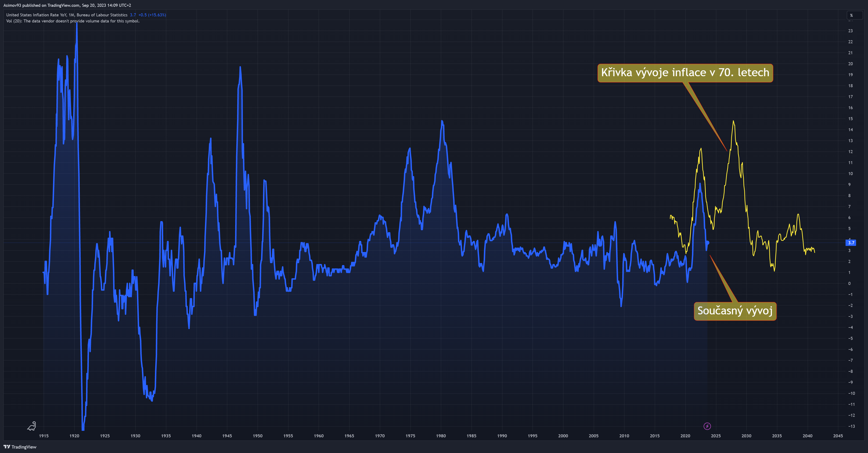Click the blue 3.7 current value label
Image resolution: width=868 pixels, height=453 pixels.
[851, 242]
